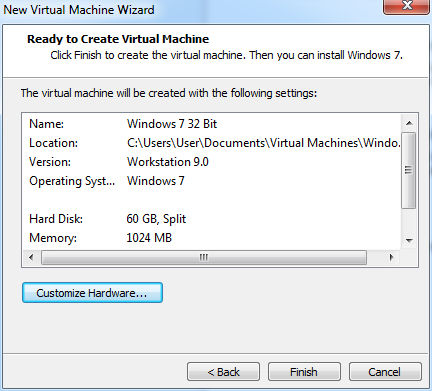This screenshot has height=391, width=432.
Task: Go back to the previous wizard step
Action: [x=223, y=372]
